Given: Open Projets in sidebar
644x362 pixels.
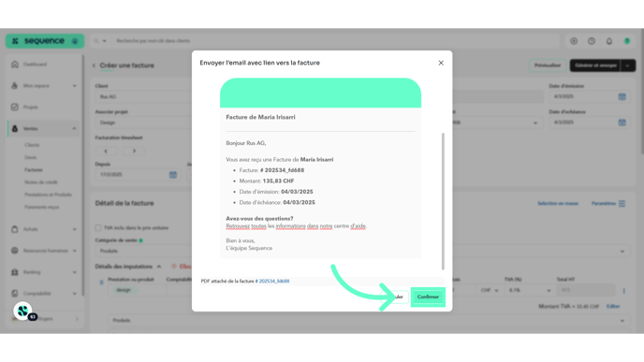Looking at the screenshot, I should 30,108.
